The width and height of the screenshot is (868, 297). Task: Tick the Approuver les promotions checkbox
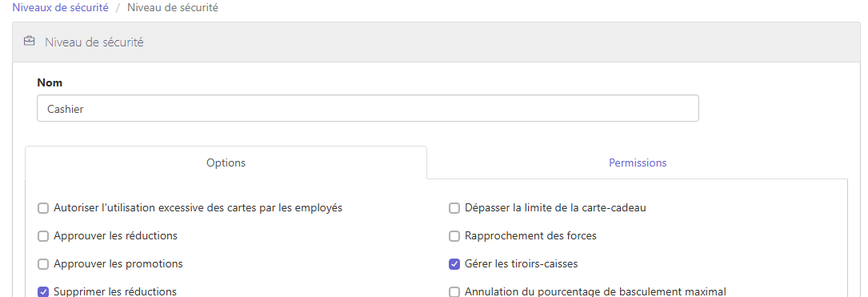tap(43, 264)
